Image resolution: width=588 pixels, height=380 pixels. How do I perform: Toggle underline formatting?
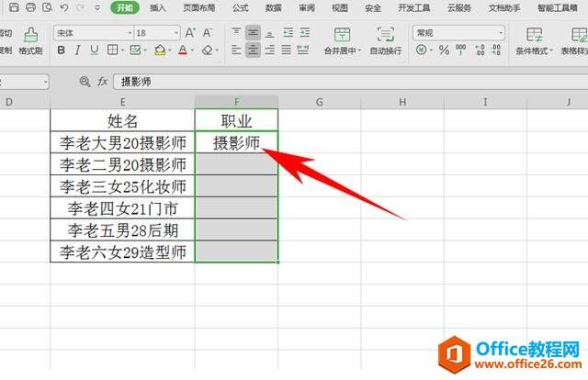[94, 50]
